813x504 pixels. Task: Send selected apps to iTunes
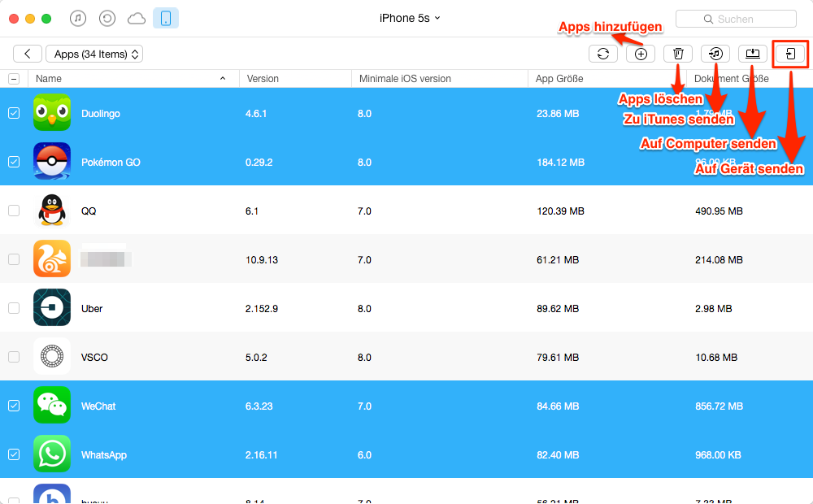coord(715,54)
